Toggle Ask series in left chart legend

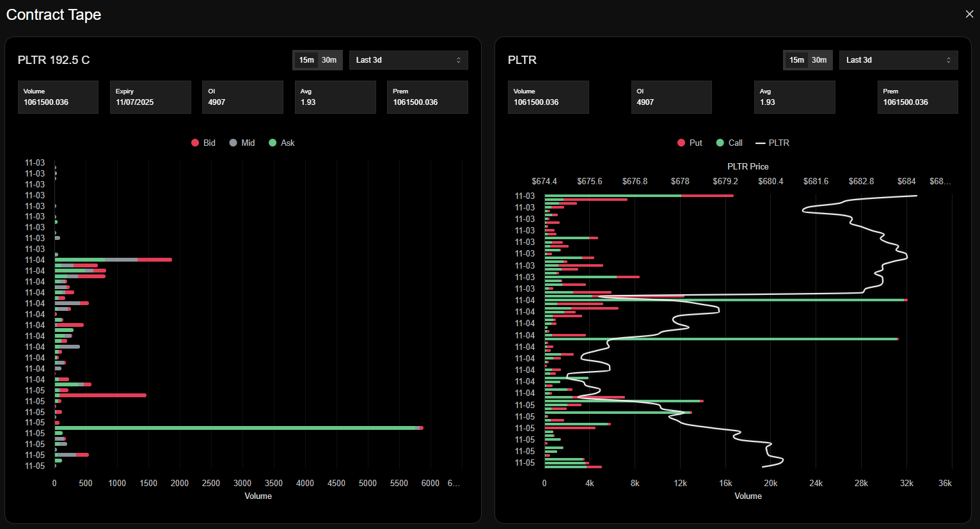(281, 143)
